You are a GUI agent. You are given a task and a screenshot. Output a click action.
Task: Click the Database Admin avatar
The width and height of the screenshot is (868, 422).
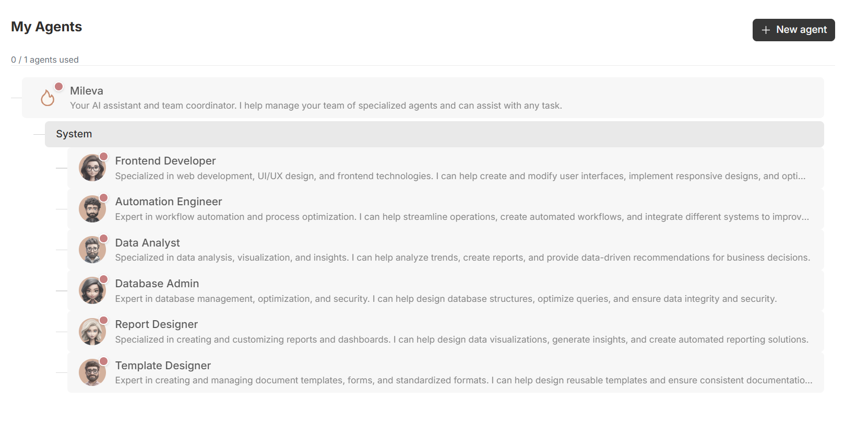tap(92, 290)
